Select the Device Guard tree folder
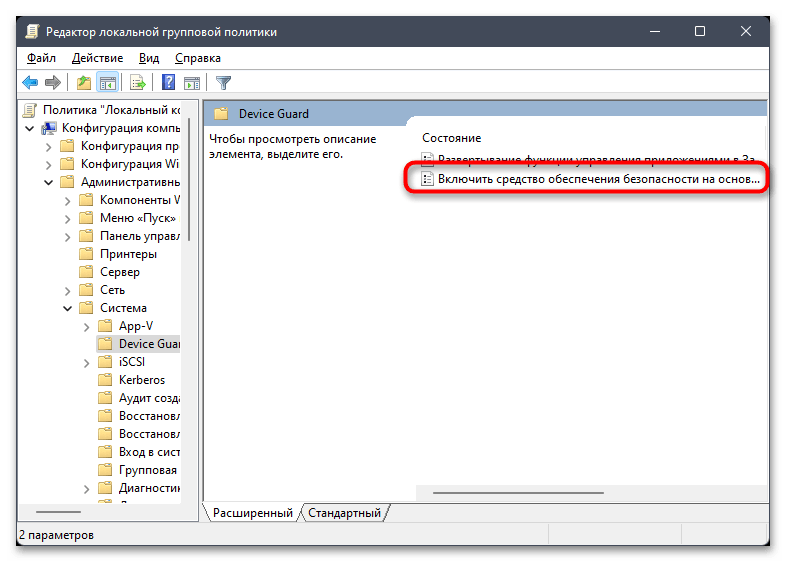The height and width of the screenshot is (562, 786). point(139,344)
